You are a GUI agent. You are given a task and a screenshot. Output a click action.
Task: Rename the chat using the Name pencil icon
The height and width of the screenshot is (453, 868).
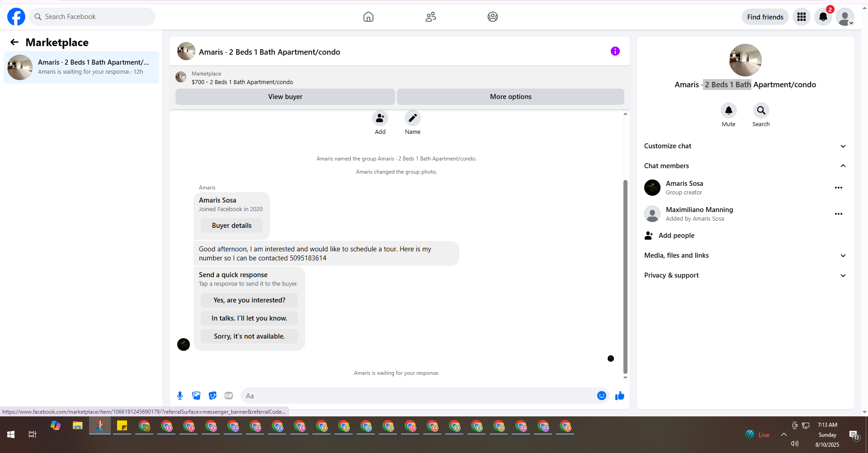pos(413,118)
